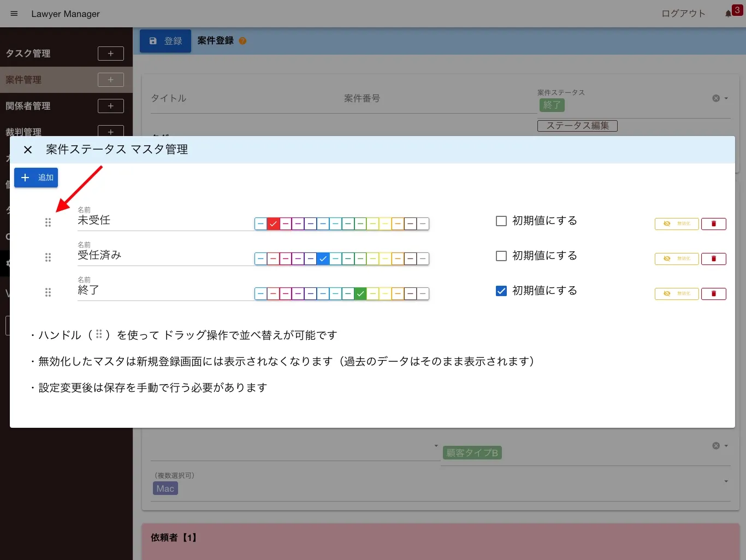Click the plus button beside 裁判管理
Screen dimensions: 746x560
coord(111,131)
